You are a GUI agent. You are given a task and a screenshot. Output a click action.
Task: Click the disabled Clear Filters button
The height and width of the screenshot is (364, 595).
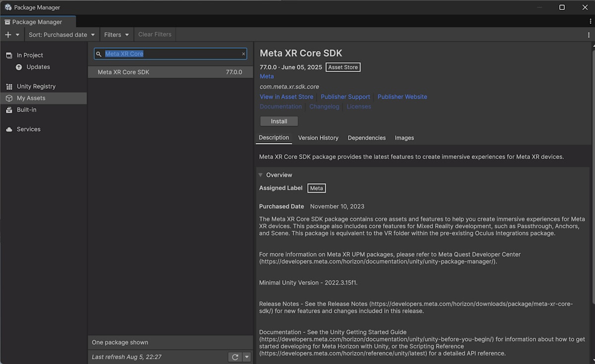pos(155,35)
